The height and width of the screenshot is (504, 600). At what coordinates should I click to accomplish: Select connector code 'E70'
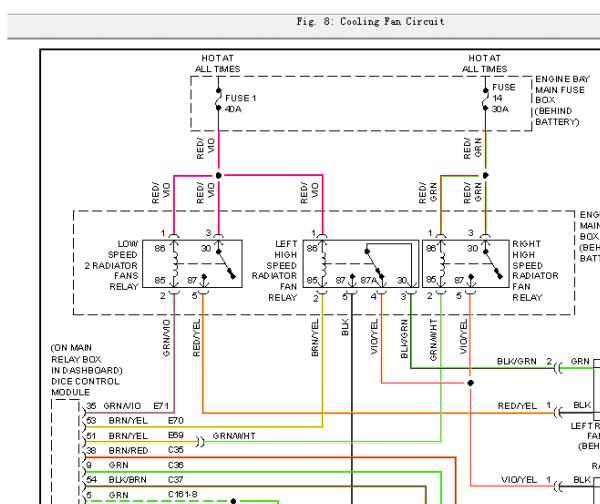click(x=176, y=421)
